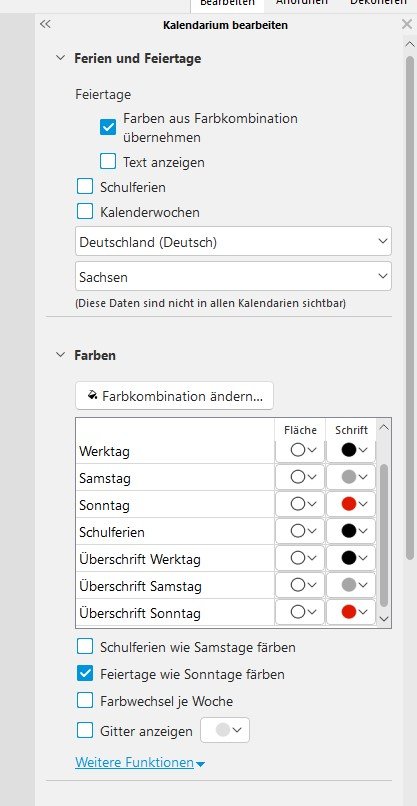Switch to the Bearbeiten tab
Screen dimensions: 417x806
pos(227,3)
